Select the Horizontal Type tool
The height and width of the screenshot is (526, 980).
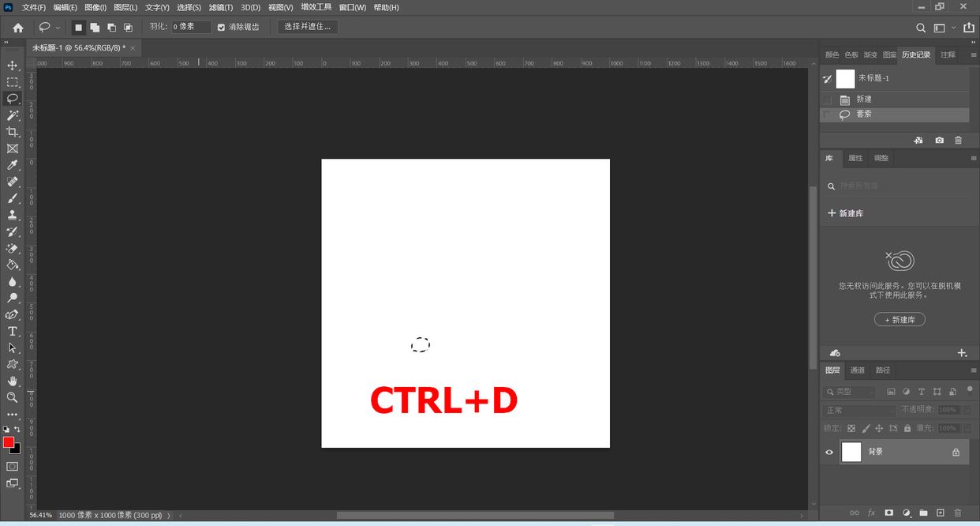click(x=13, y=331)
